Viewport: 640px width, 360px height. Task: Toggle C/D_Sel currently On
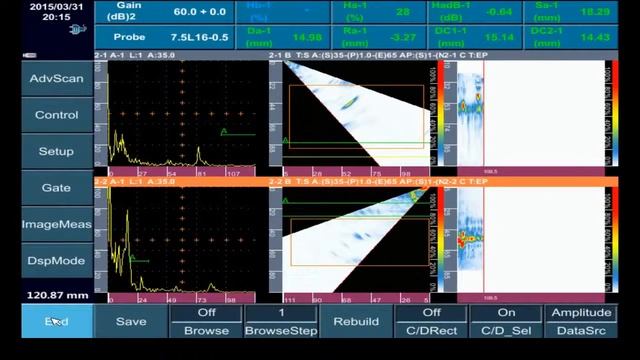click(506, 321)
